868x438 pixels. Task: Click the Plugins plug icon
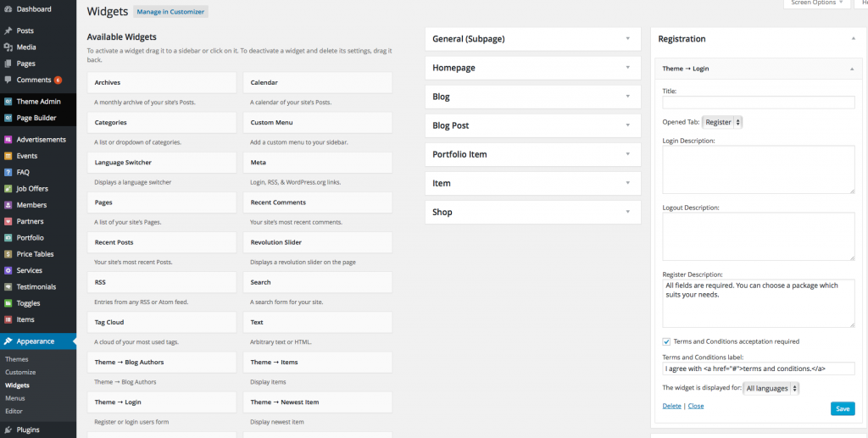click(x=8, y=430)
